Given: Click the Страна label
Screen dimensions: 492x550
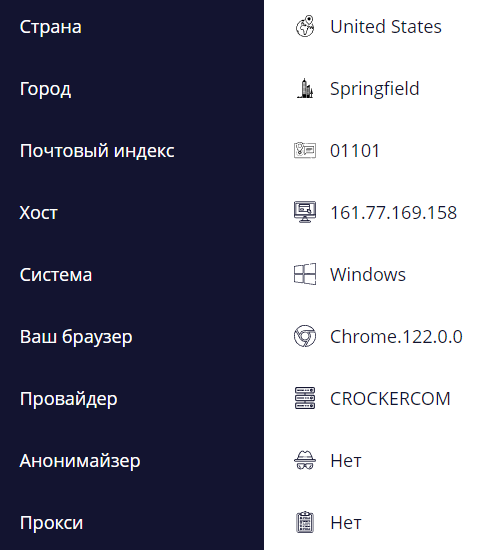Looking at the screenshot, I should pos(50,27).
